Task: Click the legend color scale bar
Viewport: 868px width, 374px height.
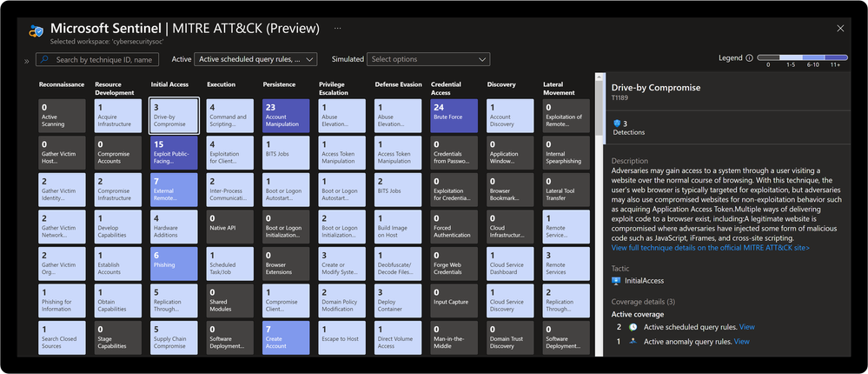Action: click(x=802, y=57)
